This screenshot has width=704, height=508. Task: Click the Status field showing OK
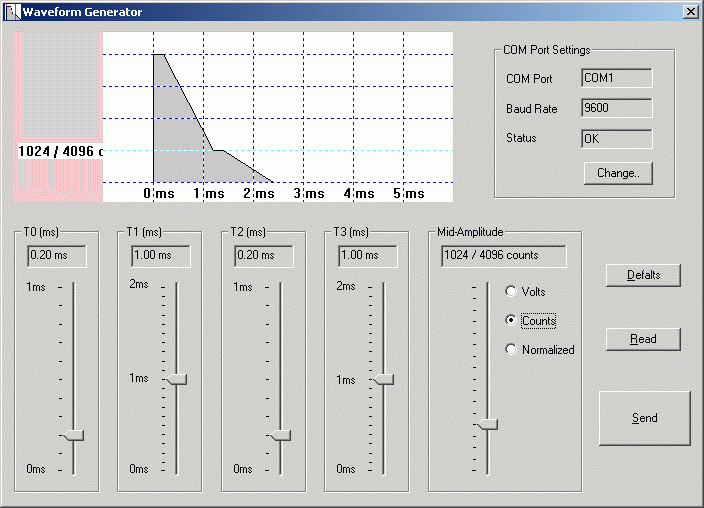(616, 139)
